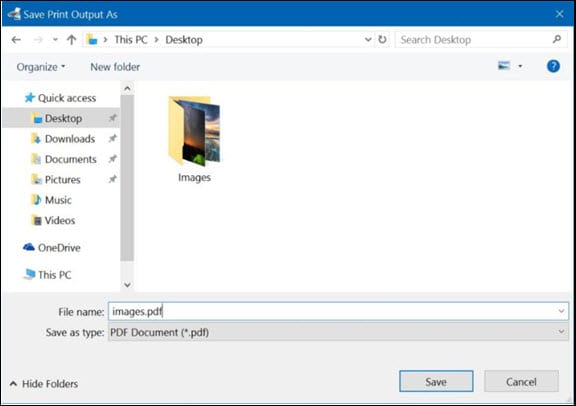Open the recent locations dropdown arrow

(x=55, y=40)
